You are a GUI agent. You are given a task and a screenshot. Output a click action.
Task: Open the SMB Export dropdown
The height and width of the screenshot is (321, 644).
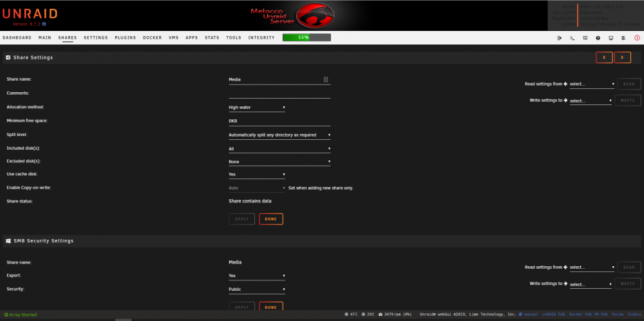(257, 276)
